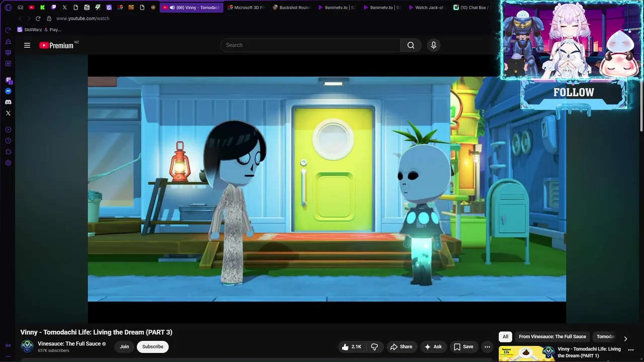Switch to the Chat Box tab
Image resolution: width=644 pixels, height=362 pixels.
(x=472, y=8)
